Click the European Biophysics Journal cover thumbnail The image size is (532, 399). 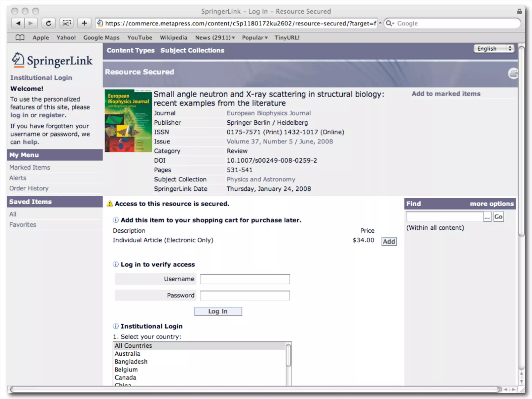click(x=128, y=121)
